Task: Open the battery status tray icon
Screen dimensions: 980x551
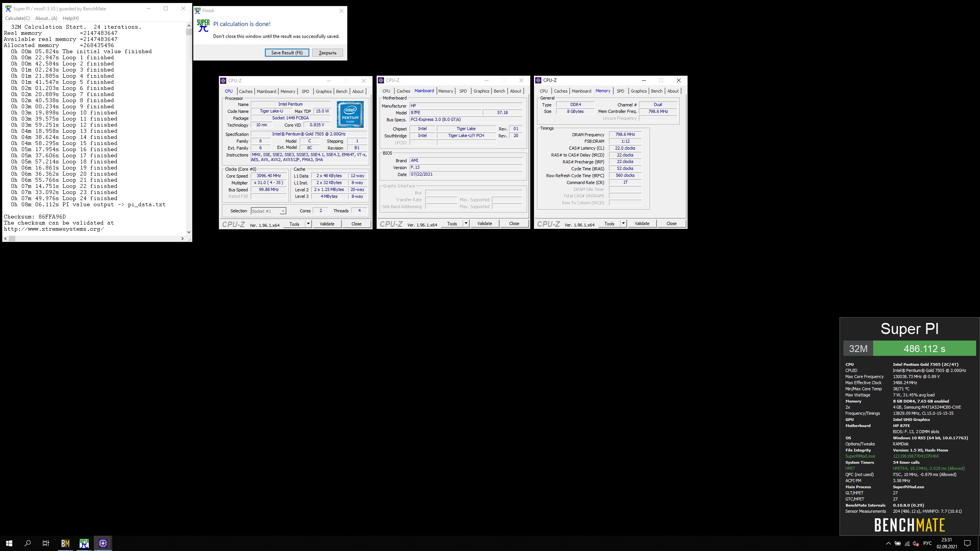Action: coord(898,543)
